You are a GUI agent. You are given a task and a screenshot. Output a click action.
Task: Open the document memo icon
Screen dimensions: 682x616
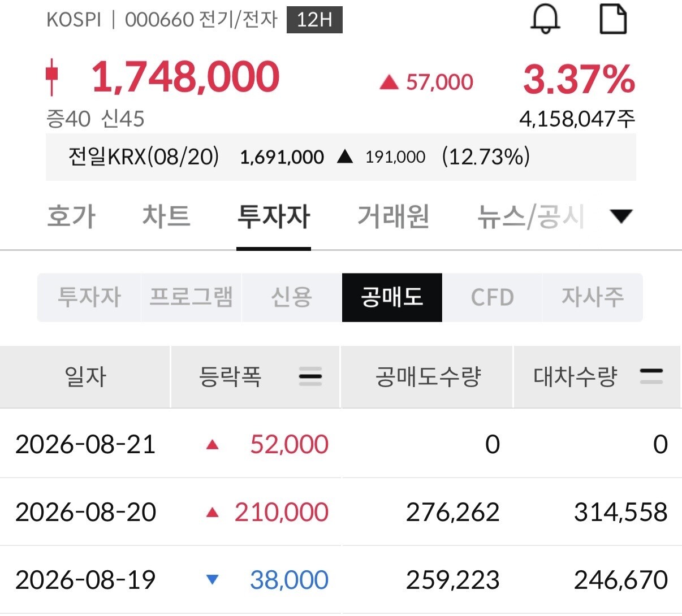tap(613, 19)
